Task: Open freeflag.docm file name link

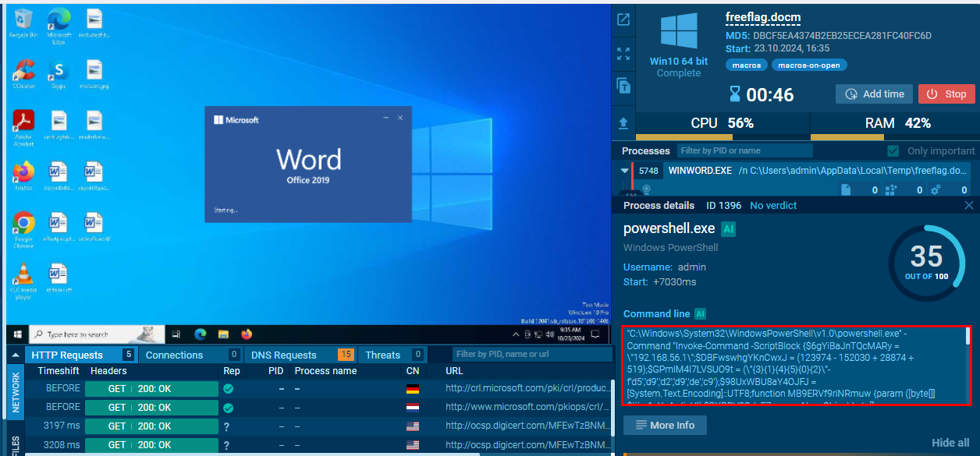Action: pyautogui.click(x=763, y=17)
